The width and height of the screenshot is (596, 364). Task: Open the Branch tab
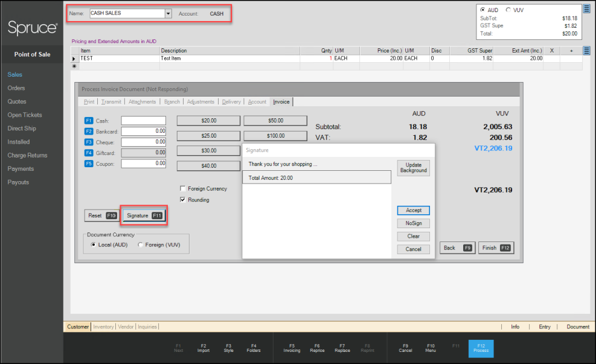point(172,102)
